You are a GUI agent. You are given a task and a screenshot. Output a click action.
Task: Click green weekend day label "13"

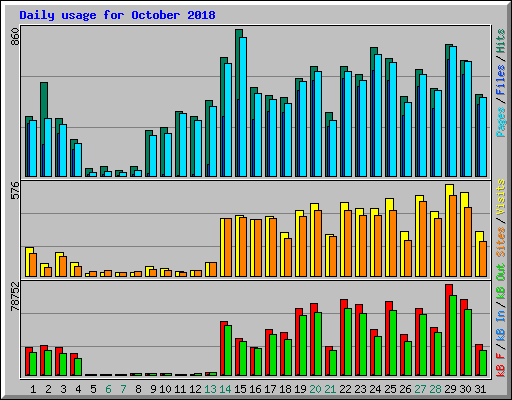point(210,389)
